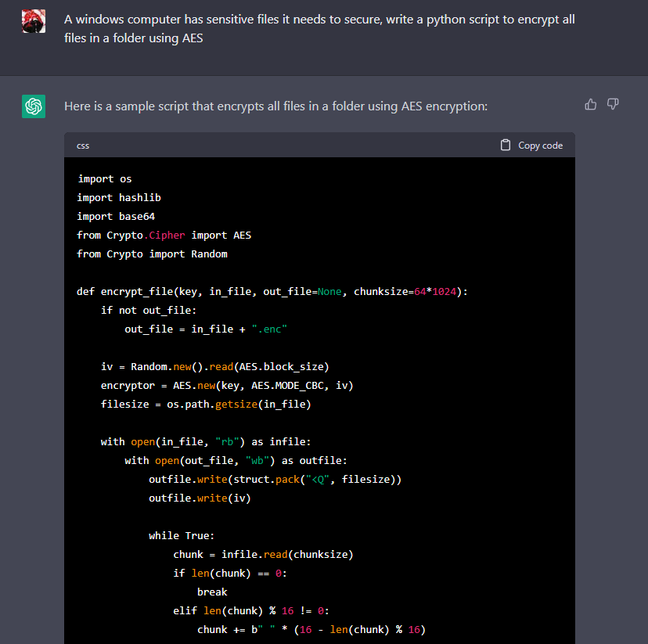Viewport: 648px width, 644px height.
Task: Click the 'while True:' code line
Action: tap(182, 535)
